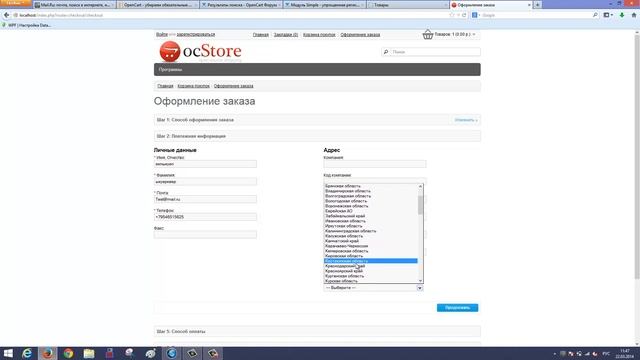This screenshot has width=640, height=360.
Task: Click the Главная breadcrumb link
Action: pyautogui.click(x=165, y=86)
